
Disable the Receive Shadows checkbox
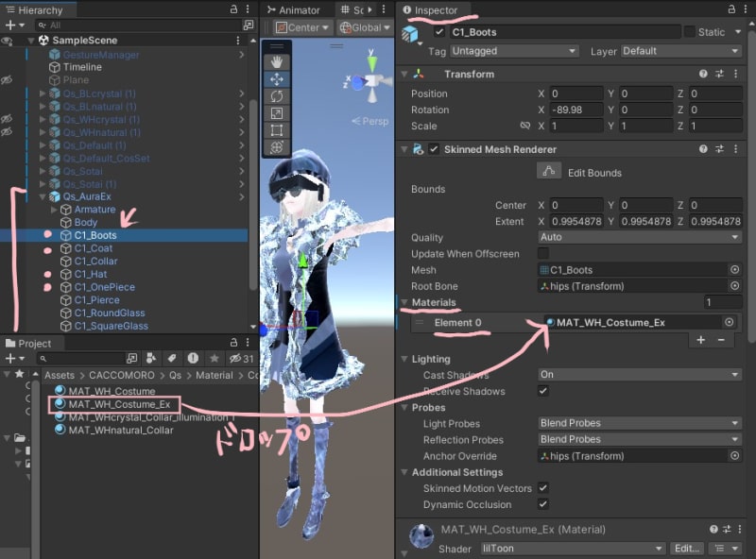tap(543, 391)
